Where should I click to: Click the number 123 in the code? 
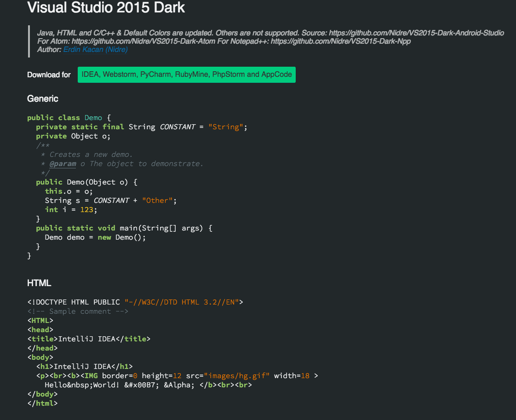(87, 210)
